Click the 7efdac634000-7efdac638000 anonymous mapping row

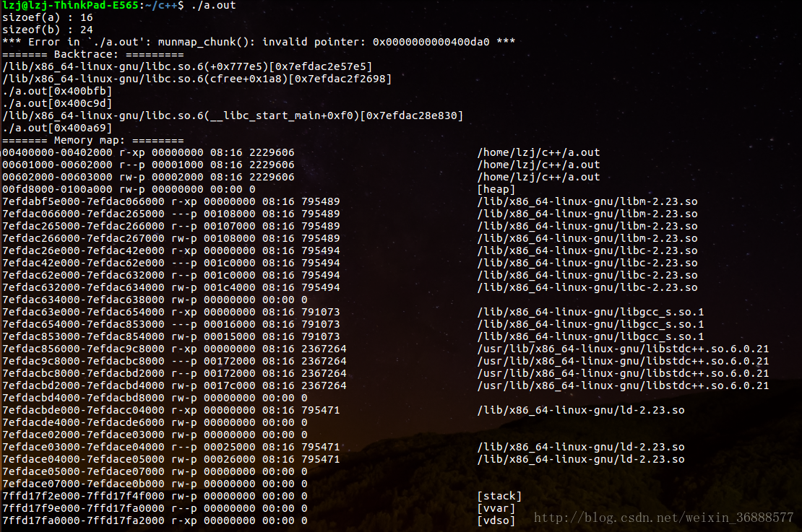pyautogui.click(x=155, y=300)
